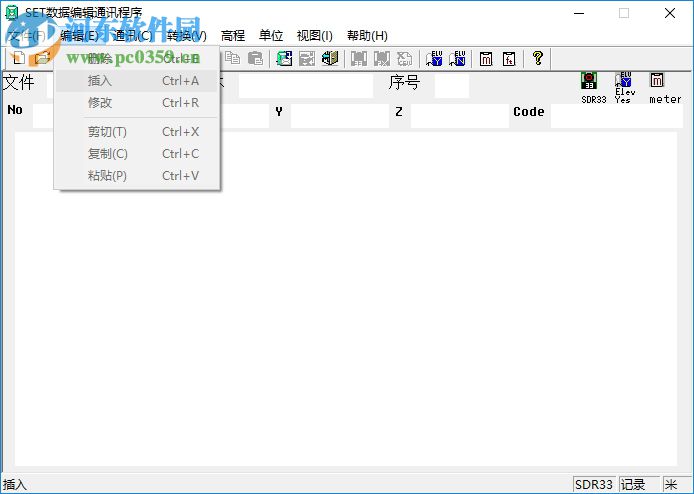Select the feet unit 'ft' toolbar icon
Screen dimensions: 694x494
click(x=509, y=58)
